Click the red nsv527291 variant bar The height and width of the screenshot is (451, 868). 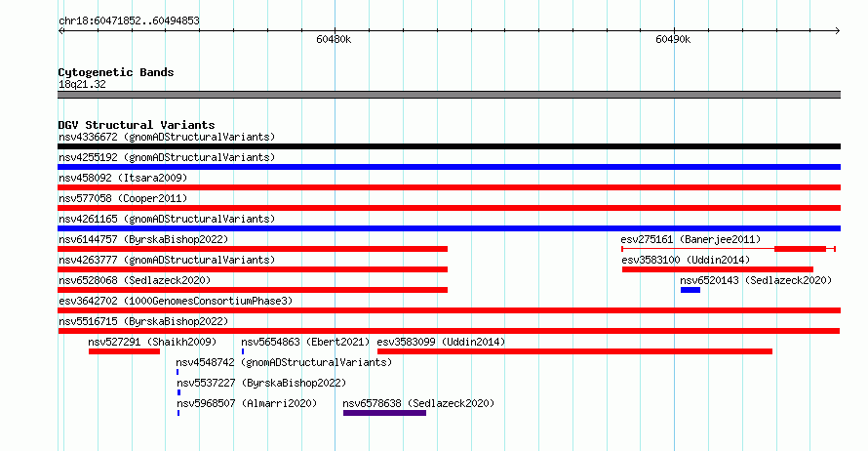(x=124, y=351)
